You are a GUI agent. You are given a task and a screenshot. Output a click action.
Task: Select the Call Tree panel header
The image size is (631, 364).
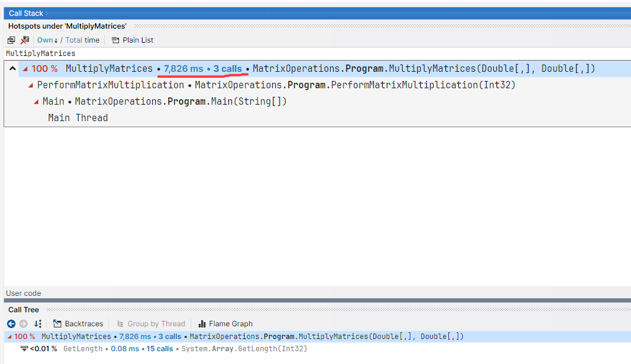[x=24, y=310]
